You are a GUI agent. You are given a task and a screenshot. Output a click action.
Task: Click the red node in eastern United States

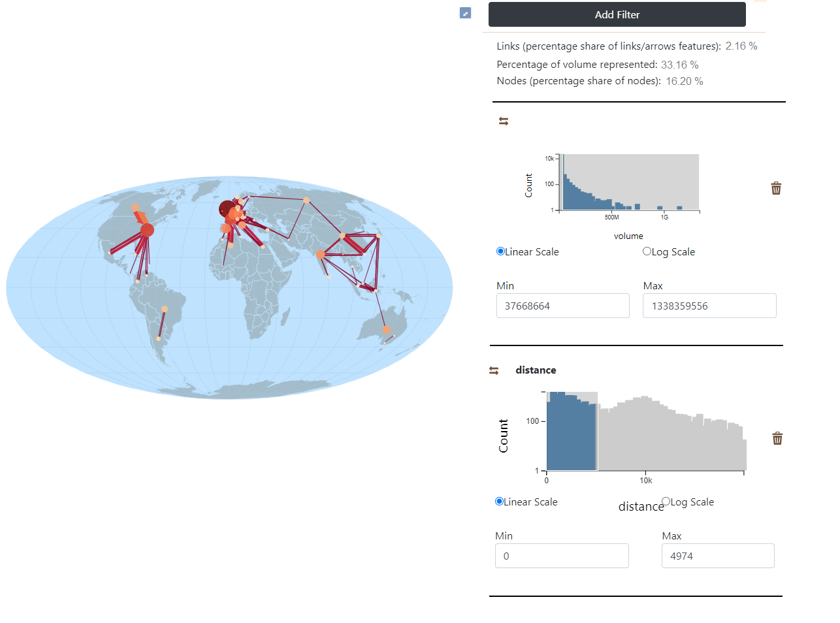tap(147, 230)
